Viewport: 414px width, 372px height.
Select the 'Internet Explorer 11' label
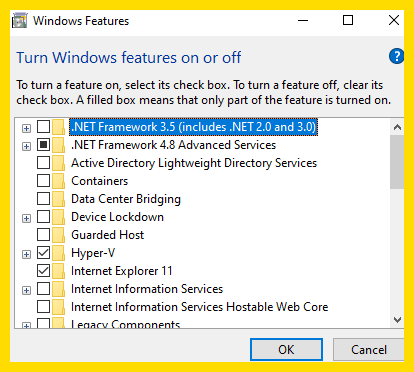click(x=122, y=271)
